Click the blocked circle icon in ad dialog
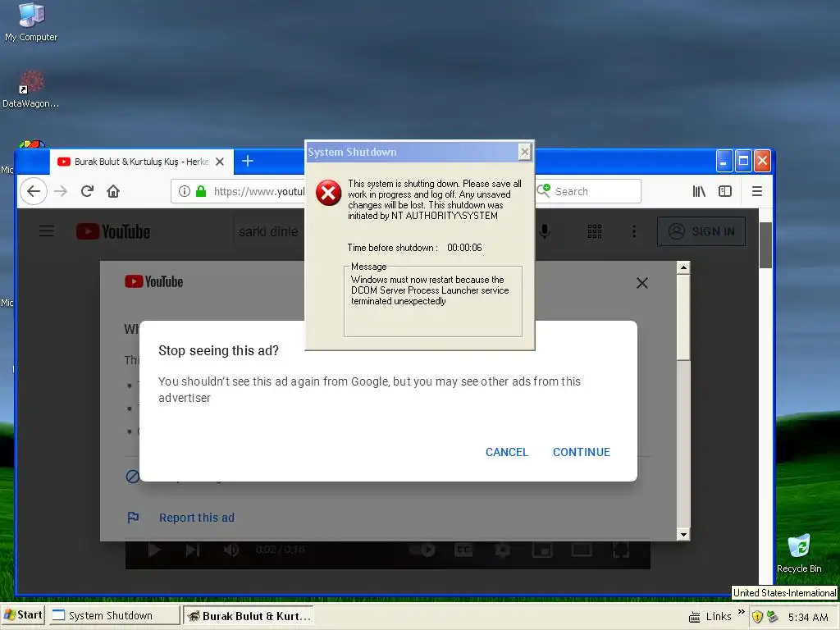This screenshot has height=630, width=840. 132,477
